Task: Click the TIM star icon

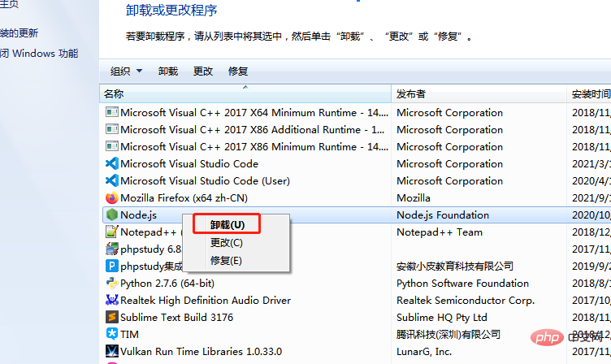Action: pos(112,334)
